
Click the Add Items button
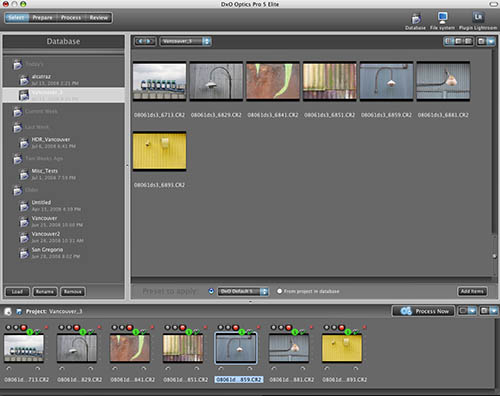472,291
